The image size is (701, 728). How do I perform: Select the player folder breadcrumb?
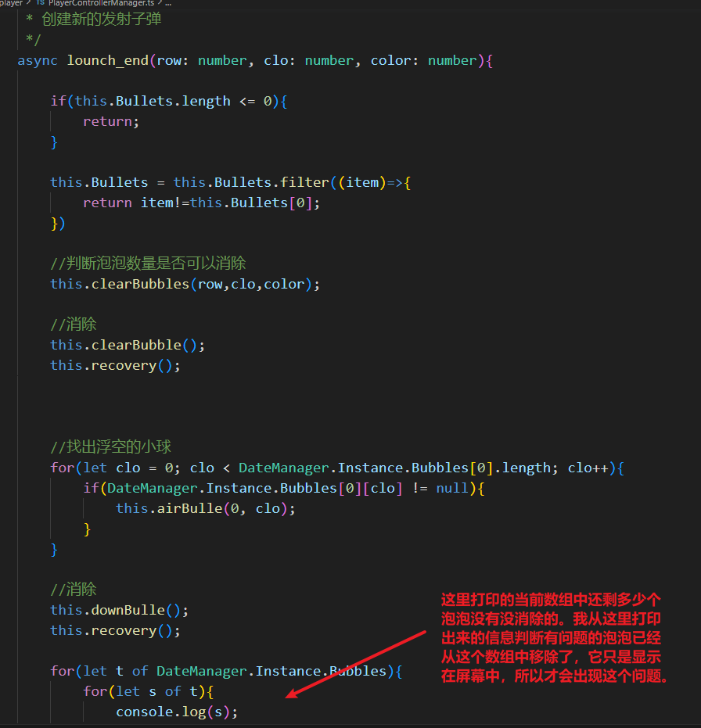point(11,3)
